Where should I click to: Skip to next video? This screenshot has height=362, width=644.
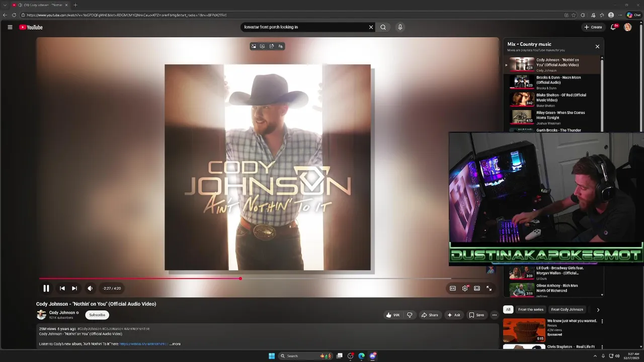[x=74, y=288]
